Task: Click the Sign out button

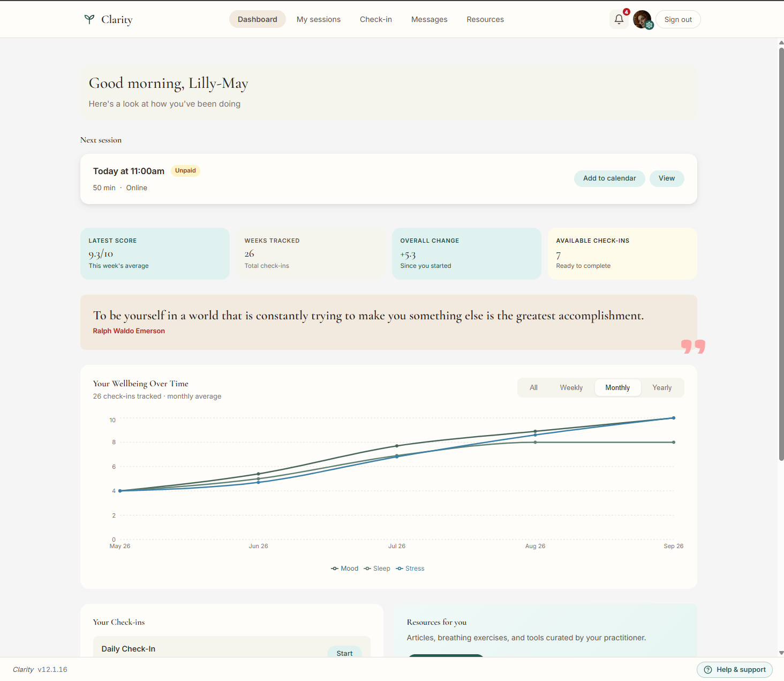Action: (x=678, y=19)
